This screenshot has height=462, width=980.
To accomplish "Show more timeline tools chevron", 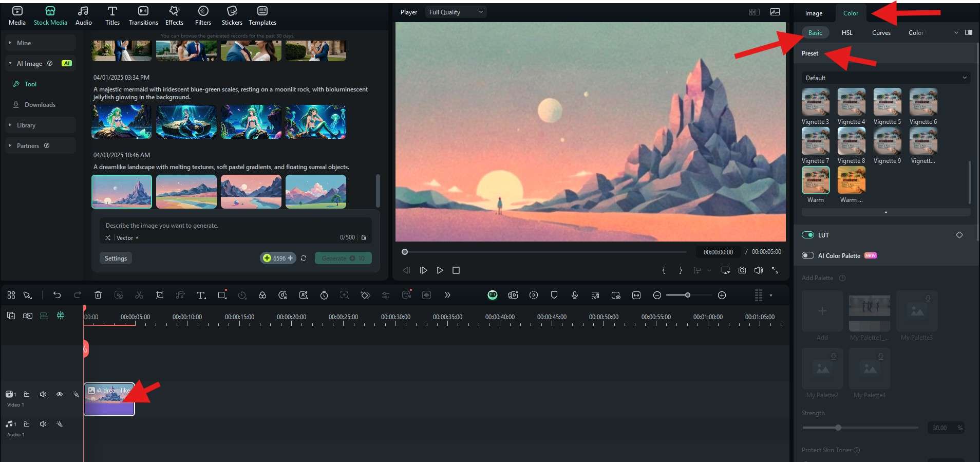I will tap(447, 295).
